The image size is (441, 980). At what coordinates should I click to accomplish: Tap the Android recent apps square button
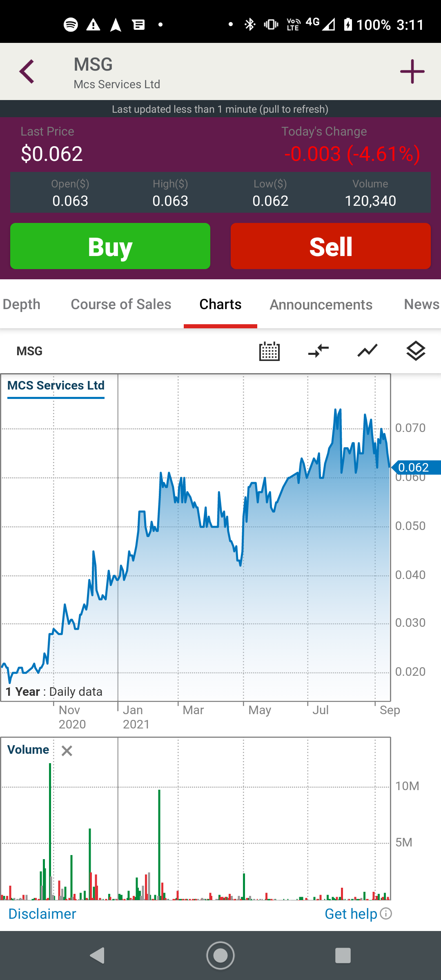343,955
